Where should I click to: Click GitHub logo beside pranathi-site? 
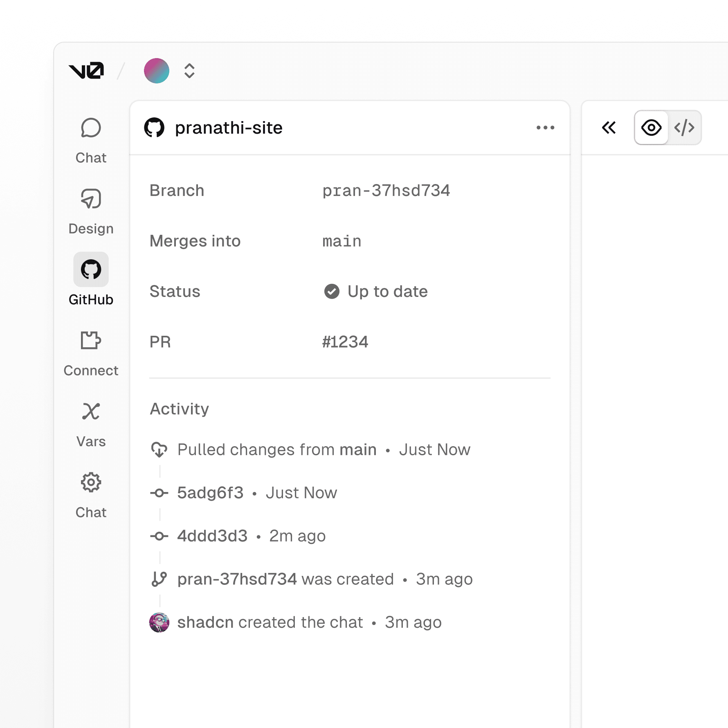click(x=154, y=128)
